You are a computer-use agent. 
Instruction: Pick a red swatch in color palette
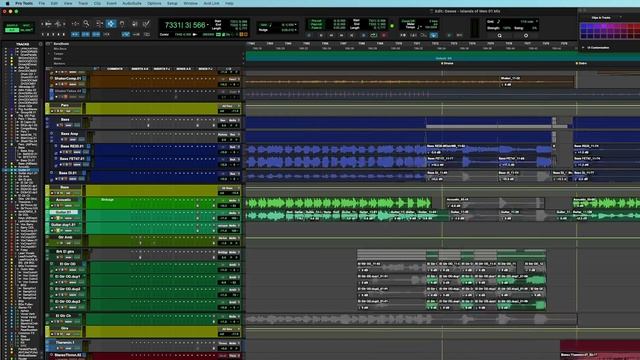tap(631, 26)
